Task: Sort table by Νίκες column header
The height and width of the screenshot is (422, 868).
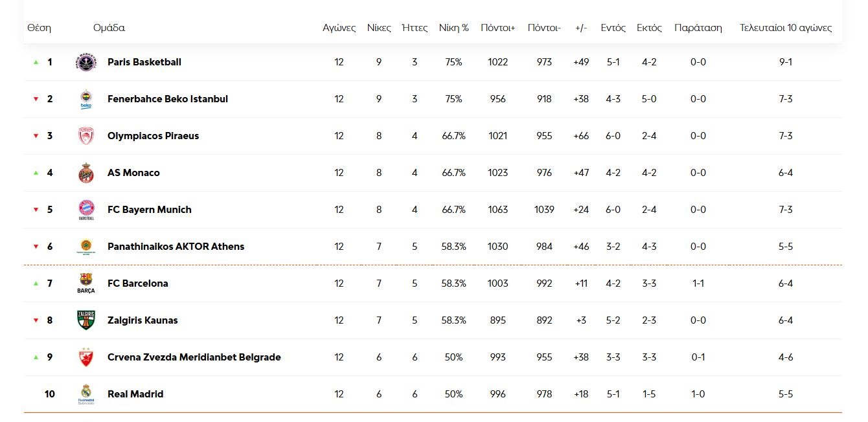Action: [x=379, y=28]
